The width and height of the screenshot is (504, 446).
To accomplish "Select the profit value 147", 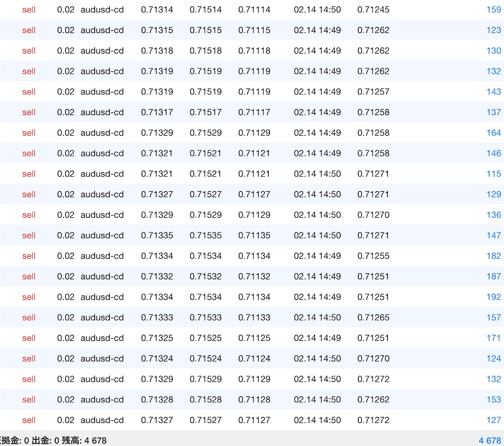I will click(494, 236).
